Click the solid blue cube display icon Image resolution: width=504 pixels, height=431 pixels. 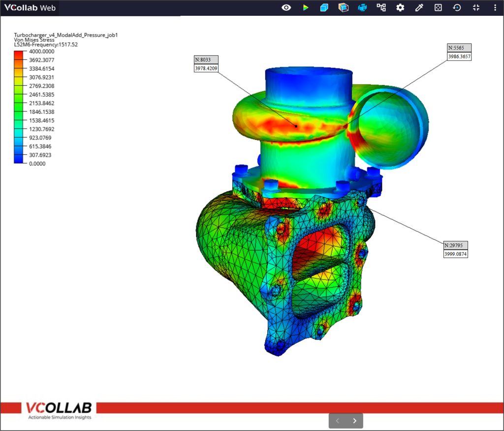[x=324, y=8]
